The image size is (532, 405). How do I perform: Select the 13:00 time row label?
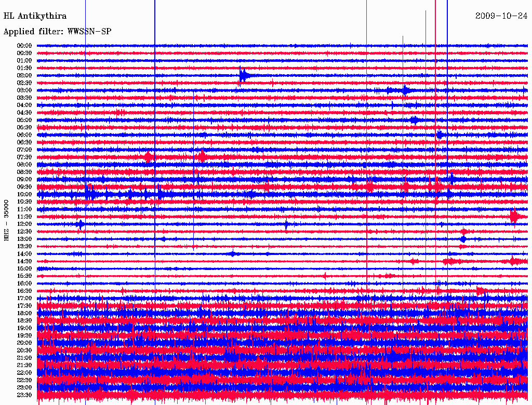(24, 239)
